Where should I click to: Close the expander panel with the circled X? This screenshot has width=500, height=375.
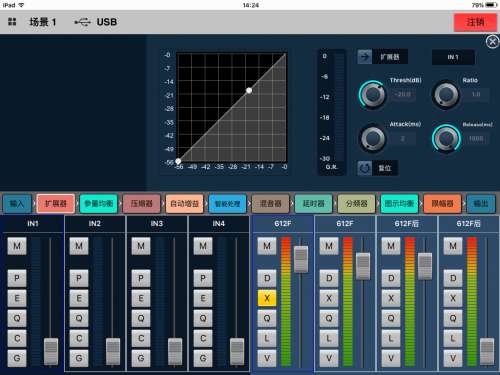(492, 42)
